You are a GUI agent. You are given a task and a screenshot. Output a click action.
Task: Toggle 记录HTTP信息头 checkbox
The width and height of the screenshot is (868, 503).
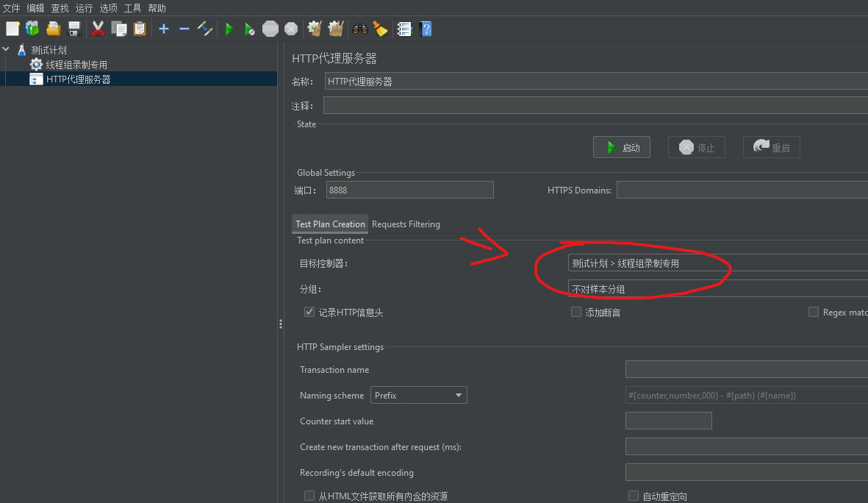pyautogui.click(x=309, y=312)
